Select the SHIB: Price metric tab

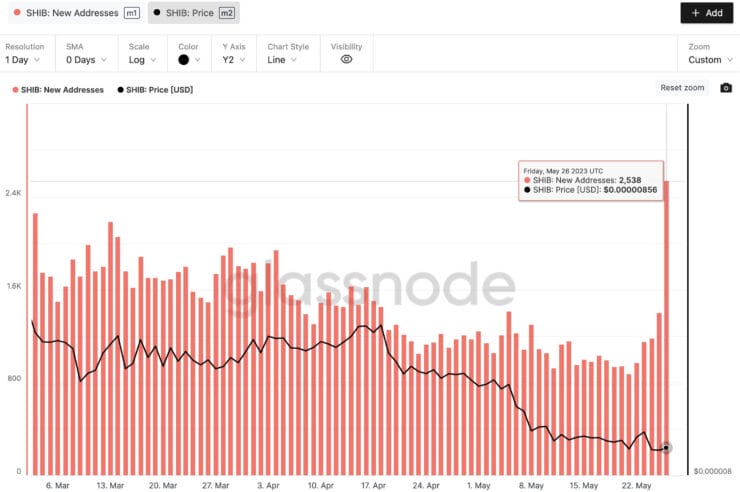pyautogui.click(x=194, y=13)
